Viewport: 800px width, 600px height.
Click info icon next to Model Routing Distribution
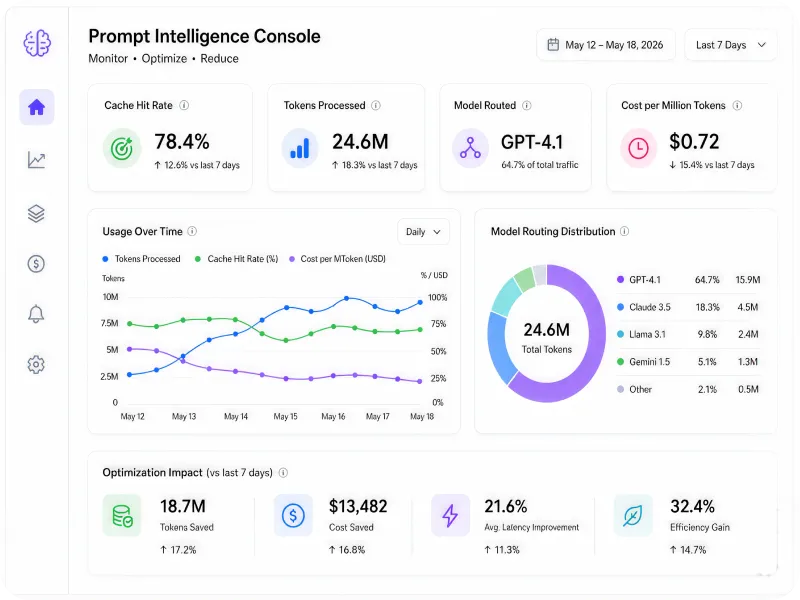coord(624,231)
